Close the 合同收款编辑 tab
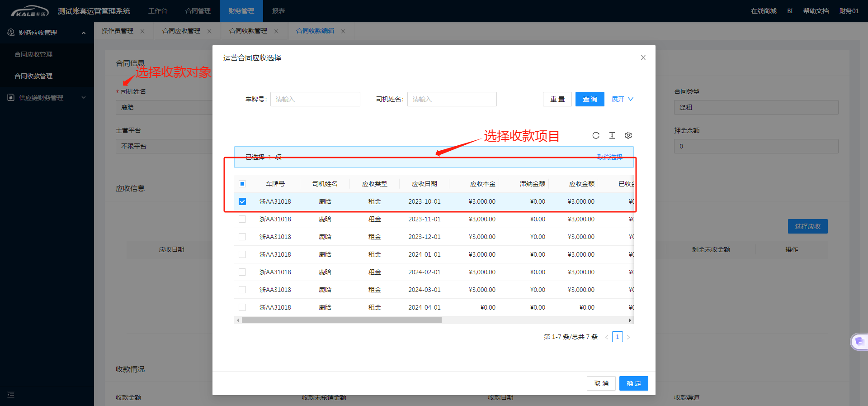The image size is (868, 406). pos(343,31)
